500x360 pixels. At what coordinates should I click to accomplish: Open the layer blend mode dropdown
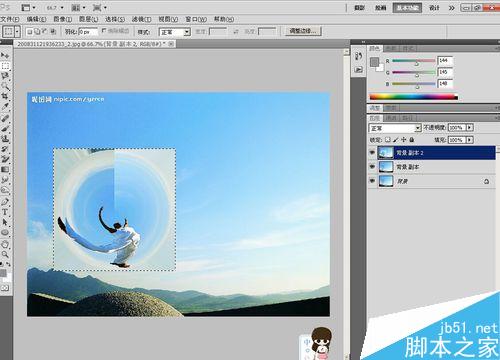(x=395, y=128)
